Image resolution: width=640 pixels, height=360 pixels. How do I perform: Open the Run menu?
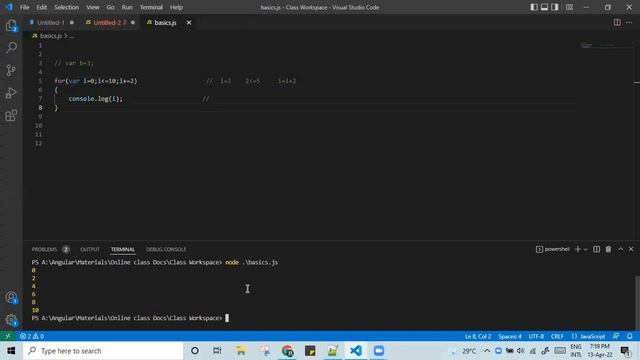click(x=127, y=7)
